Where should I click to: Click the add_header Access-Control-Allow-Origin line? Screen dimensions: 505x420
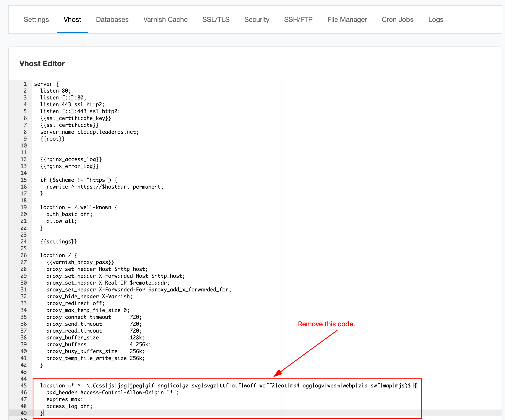112,393
